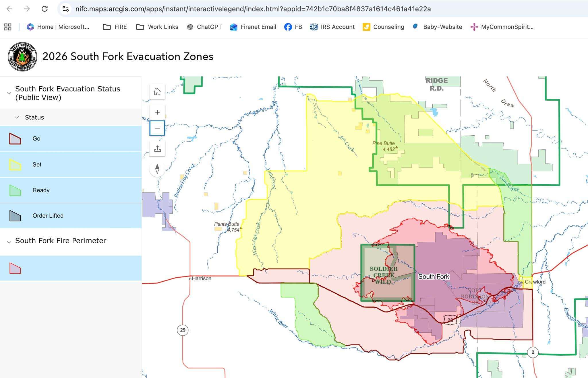Open the map share button
Image resolution: width=588 pixels, height=378 pixels.
pos(157,149)
